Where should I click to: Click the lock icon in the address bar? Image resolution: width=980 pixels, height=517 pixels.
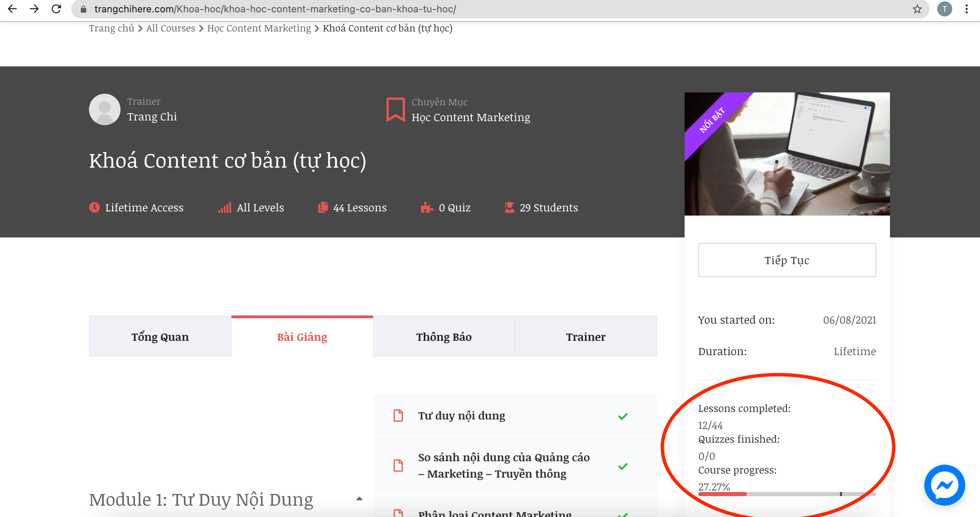pyautogui.click(x=83, y=9)
